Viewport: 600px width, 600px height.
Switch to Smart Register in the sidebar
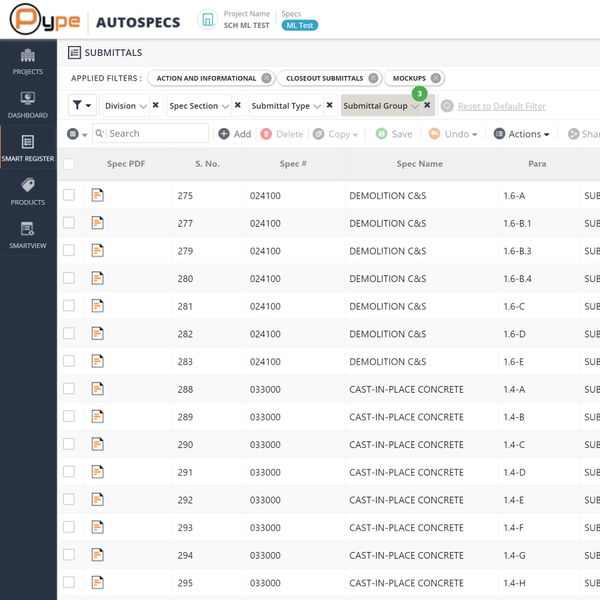pyautogui.click(x=28, y=147)
